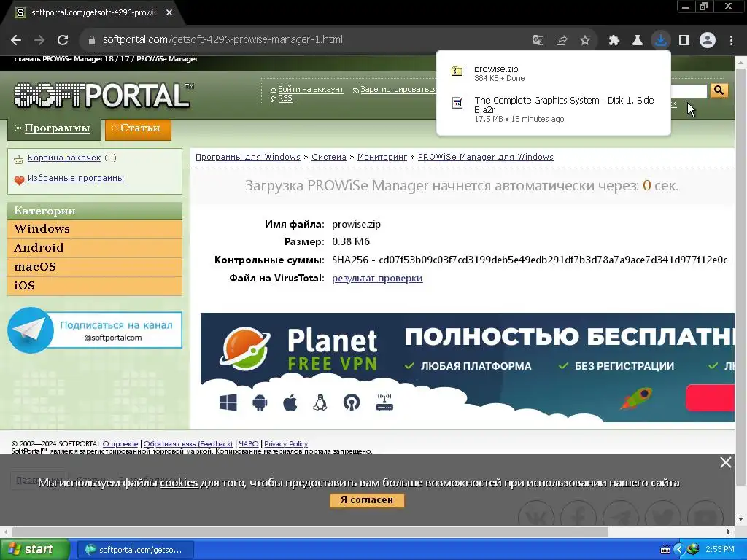Click the Я согласен button
This screenshot has width=747, height=560.
coord(367,500)
